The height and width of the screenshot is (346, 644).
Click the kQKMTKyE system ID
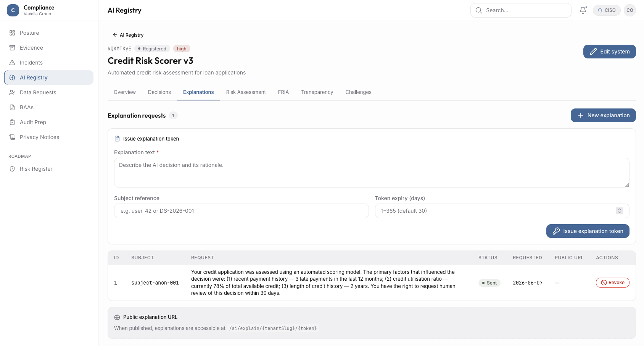pyautogui.click(x=119, y=49)
